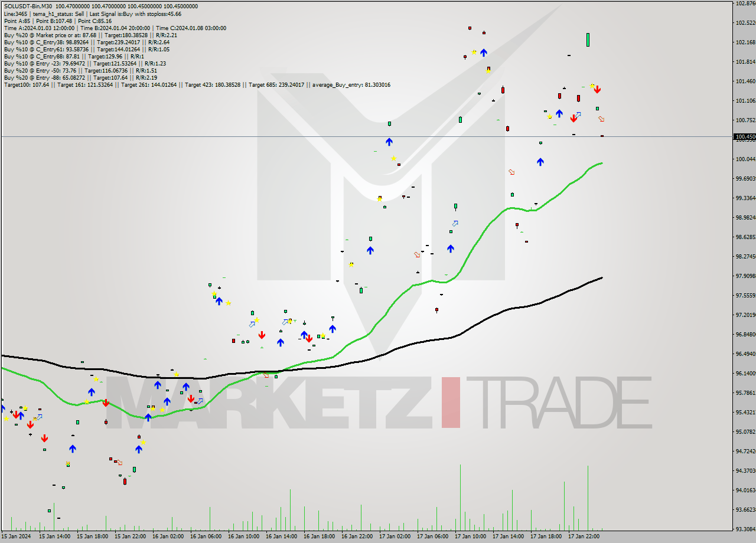The height and width of the screenshot is (543, 756).
Task: Click the 'Buy %20 @ Entry -88: 65.08272' line
Action: [x=80, y=77]
